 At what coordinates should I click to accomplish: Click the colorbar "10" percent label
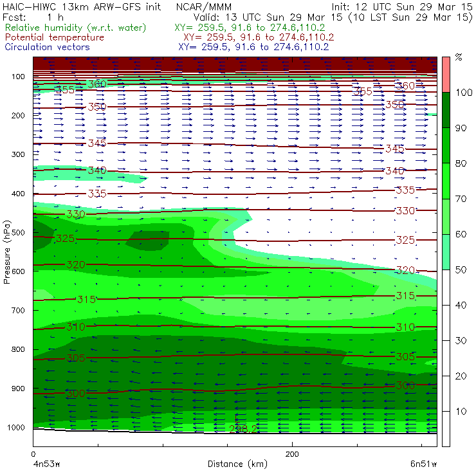[x=461, y=412]
